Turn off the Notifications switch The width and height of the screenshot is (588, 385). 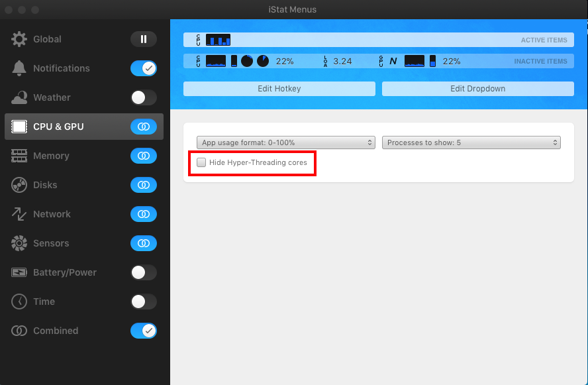click(144, 68)
